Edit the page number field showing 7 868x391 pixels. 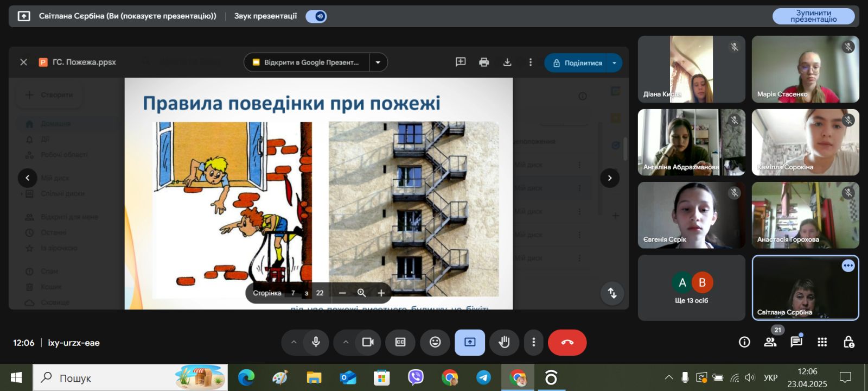point(293,293)
